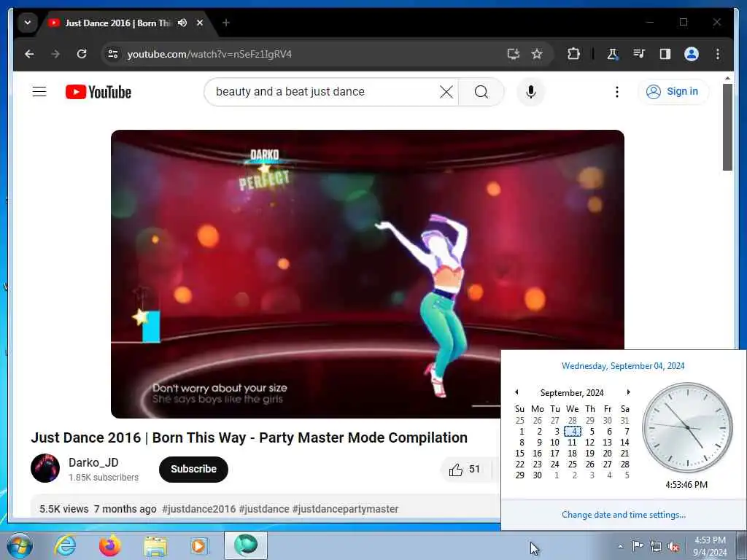Click the active browser taskbar button
The width and height of the screenshot is (747, 560).
tap(246, 545)
